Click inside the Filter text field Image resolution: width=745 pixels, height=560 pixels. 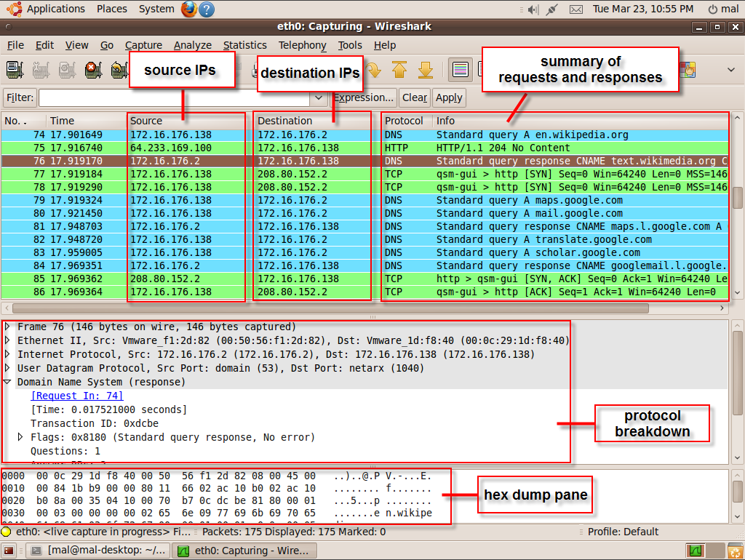pos(175,97)
